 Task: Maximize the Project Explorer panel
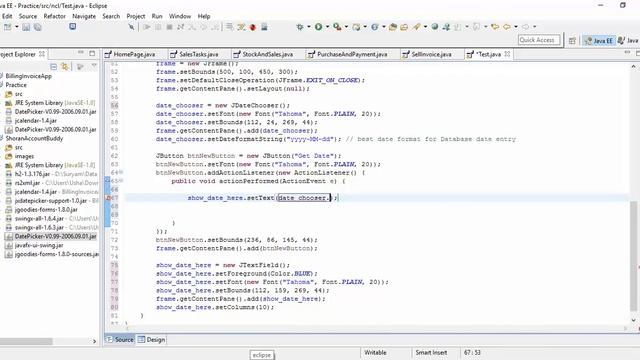92,53
